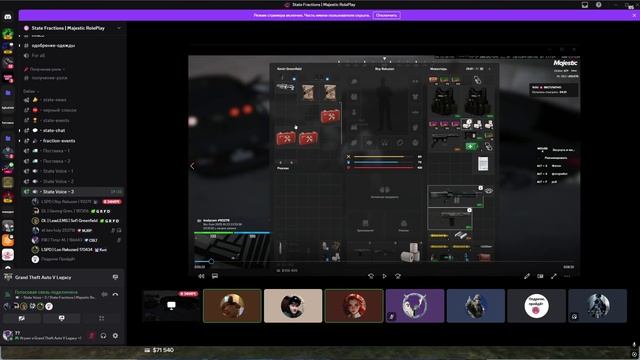
Task: Toggle deafen with the headphones icon
Action: point(103,336)
